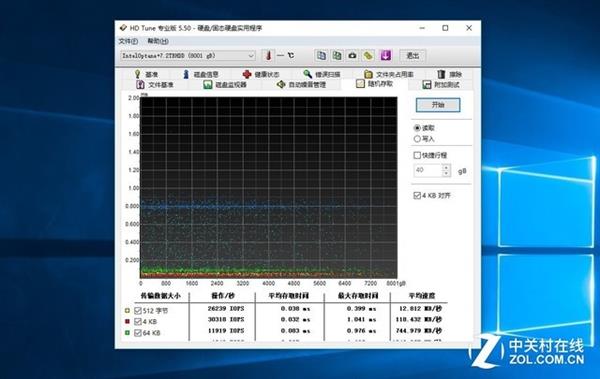Click the yellow swatch beside 512 字节

click(127, 310)
